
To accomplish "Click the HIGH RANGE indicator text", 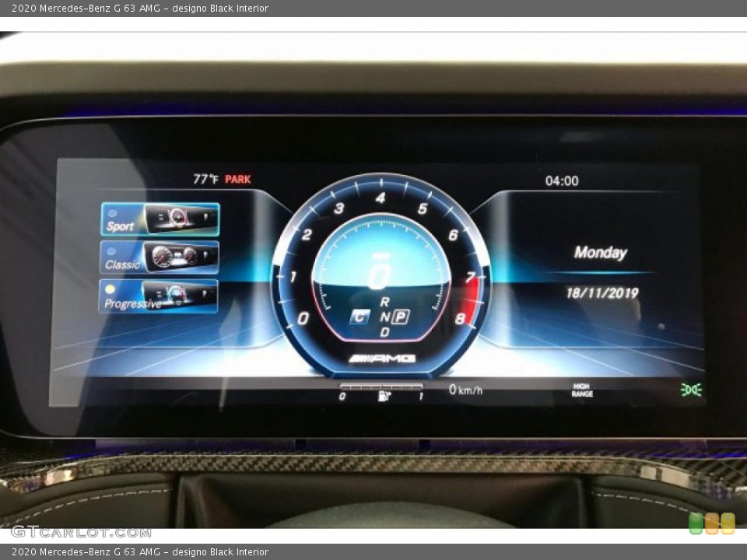I will point(582,390).
